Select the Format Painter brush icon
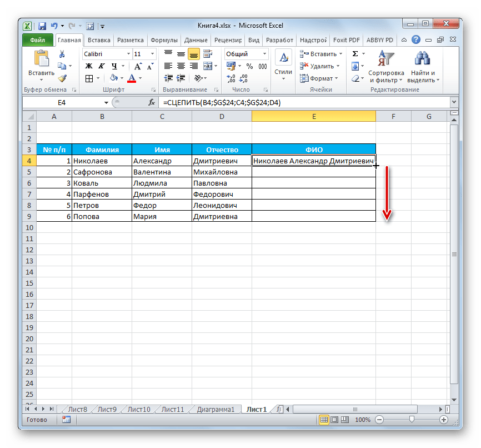 click(x=62, y=78)
